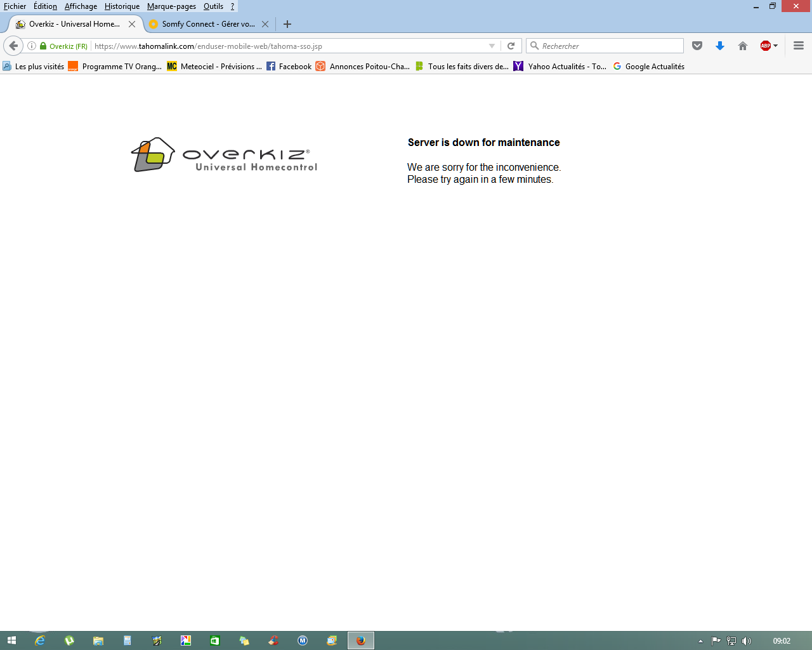Open CCleaner from the taskbar
This screenshot has width=812, height=650.
point(273,640)
